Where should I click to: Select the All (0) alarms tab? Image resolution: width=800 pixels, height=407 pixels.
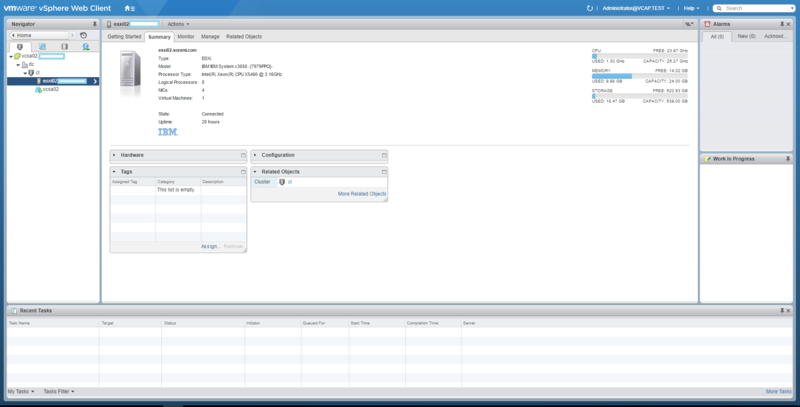[x=717, y=37]
